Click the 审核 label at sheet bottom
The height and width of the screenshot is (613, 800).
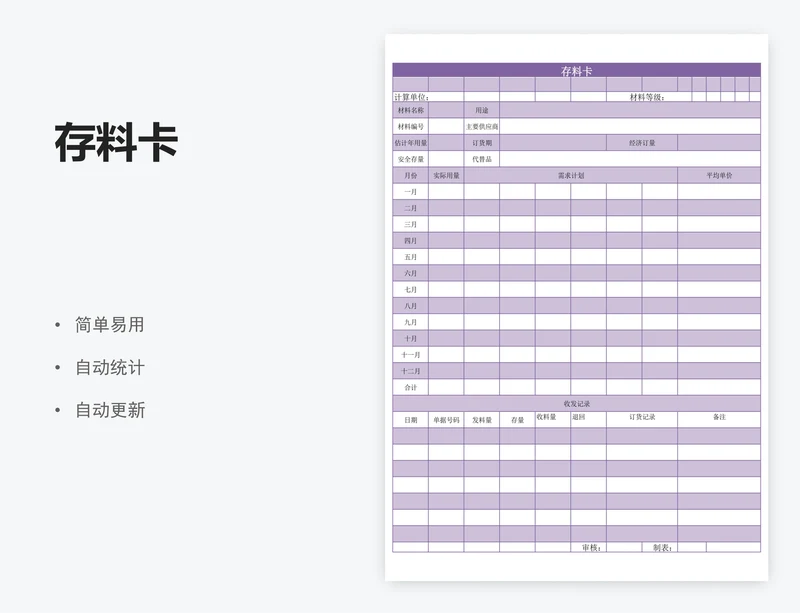pyautogui.click(x=592, y=548)
